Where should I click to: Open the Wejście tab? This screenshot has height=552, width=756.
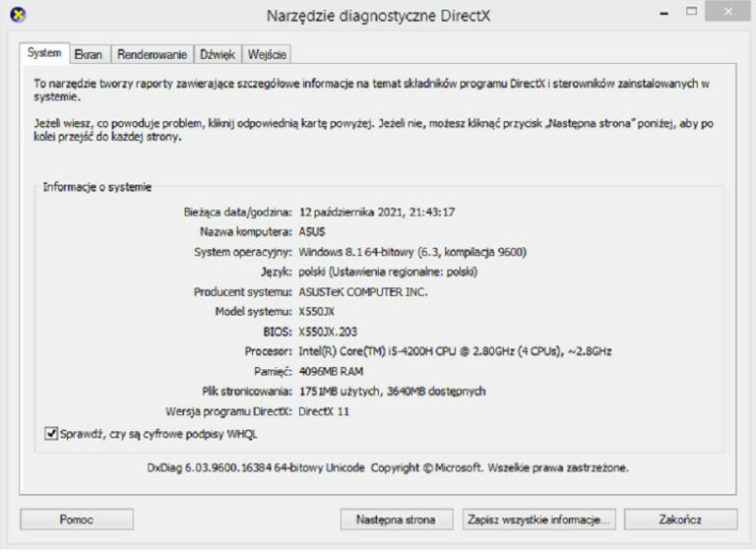(267, 54)
